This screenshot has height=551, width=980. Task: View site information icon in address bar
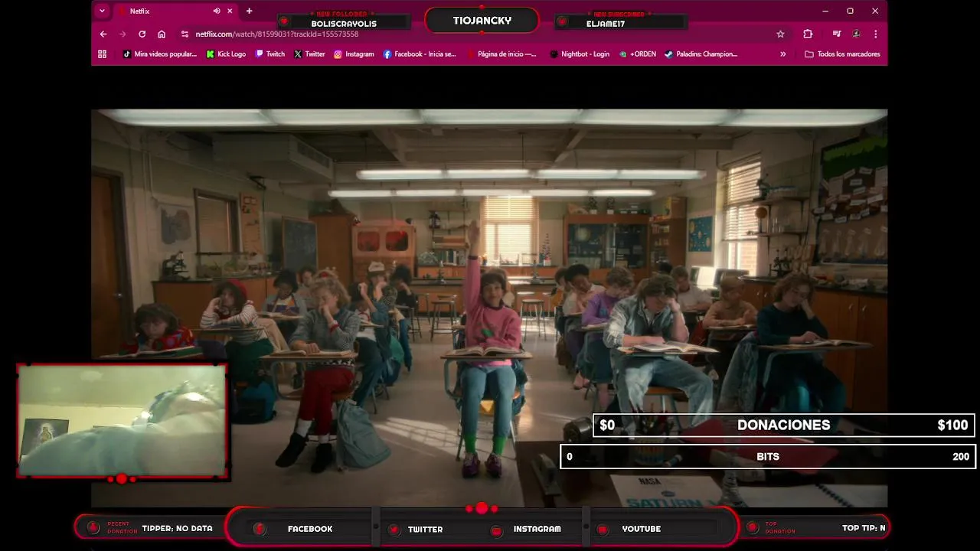(185, 34)
